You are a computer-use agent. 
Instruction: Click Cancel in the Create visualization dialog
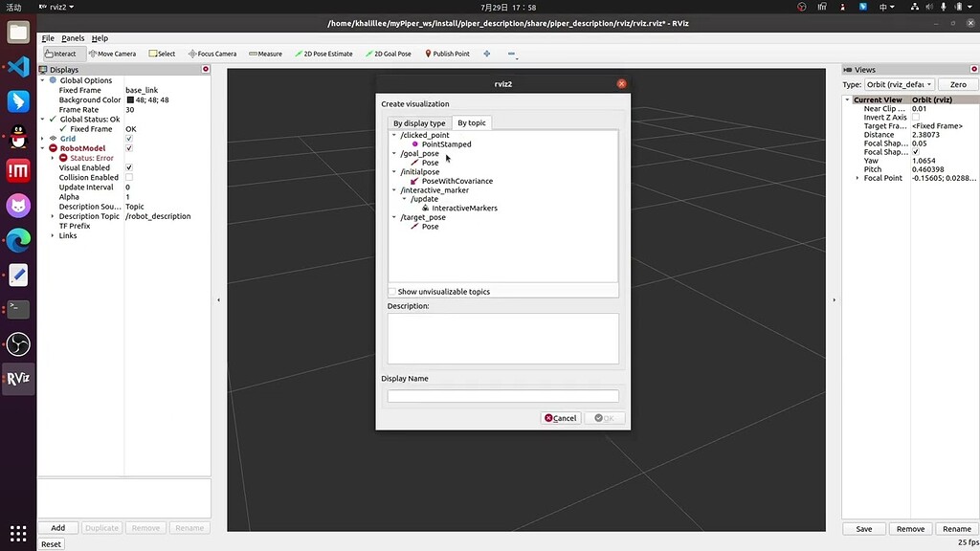tap(560, 417)
